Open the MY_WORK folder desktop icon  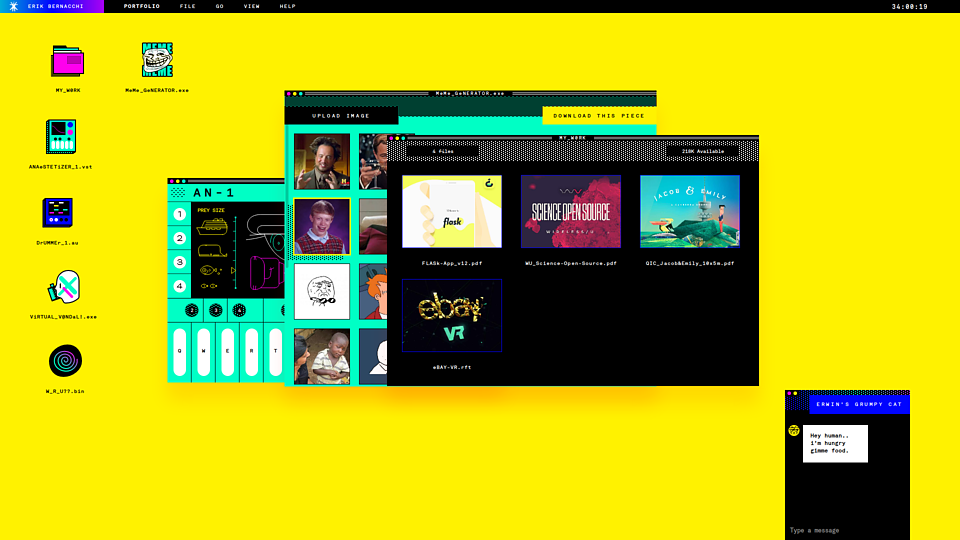[68, 62]
